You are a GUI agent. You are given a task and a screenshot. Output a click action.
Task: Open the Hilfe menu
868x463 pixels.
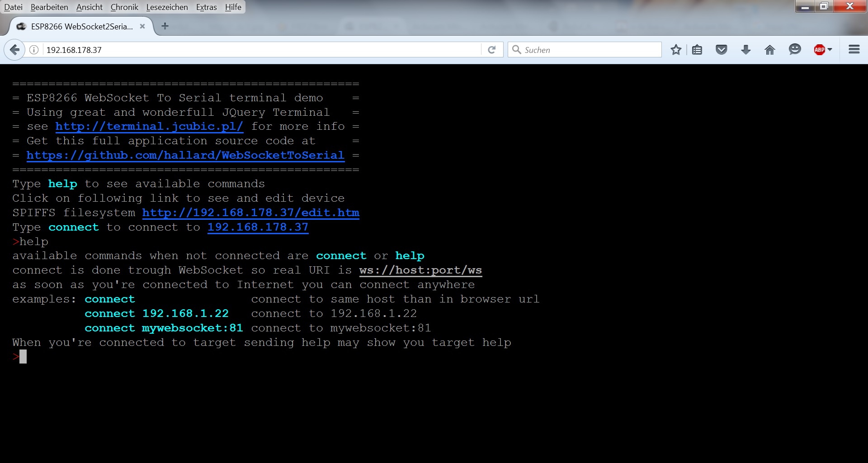pos(233,7)
